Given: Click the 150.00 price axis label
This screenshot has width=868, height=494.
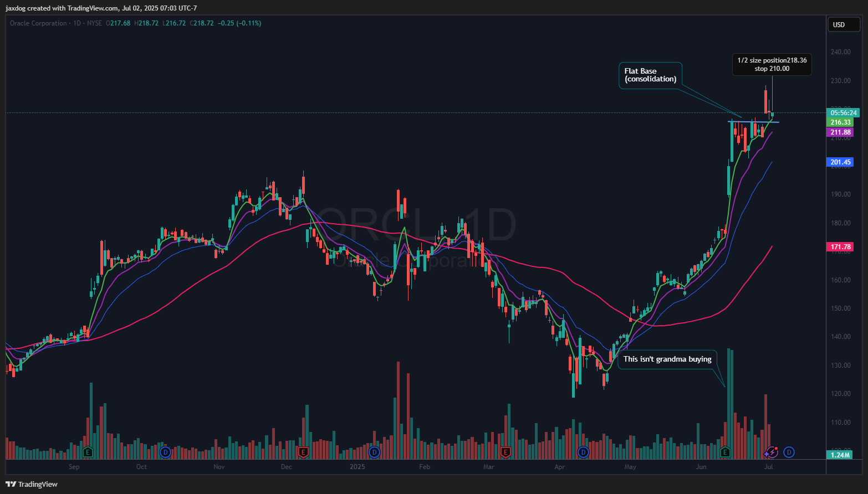Looking at the screenshot, I should click(841, 308).
